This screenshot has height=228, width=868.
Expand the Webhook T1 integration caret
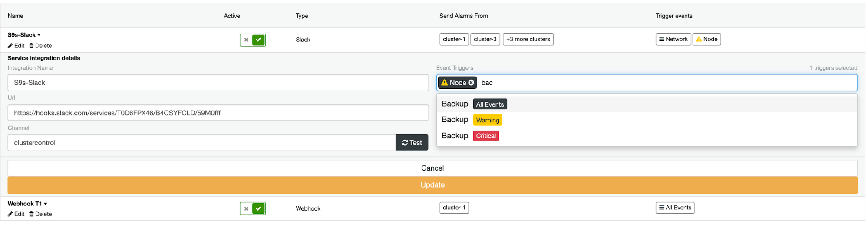[x=46, y=204]
